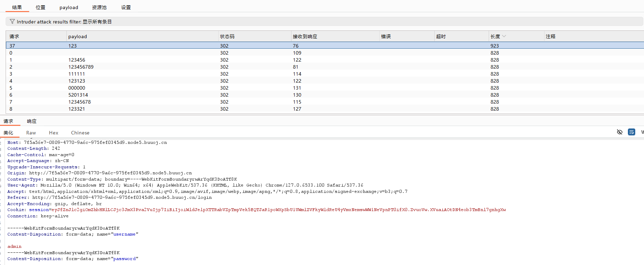The width and height of the screenshot is (644, 265).
Task: Switch to the 资源池 tab
Action: [99, 7]
